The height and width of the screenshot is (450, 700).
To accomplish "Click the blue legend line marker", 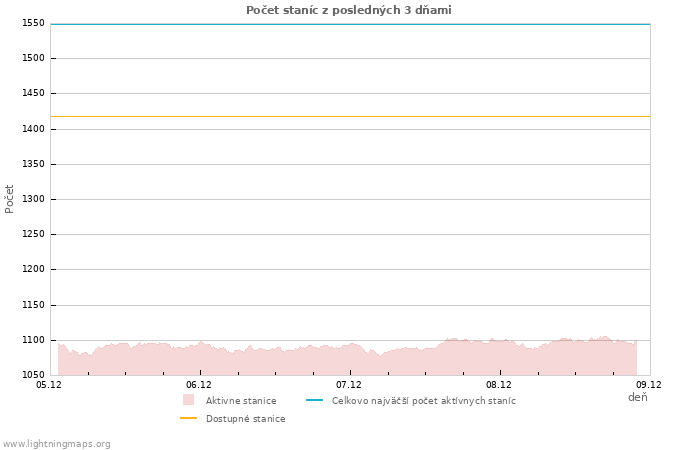I will click(x=314, y=400).
